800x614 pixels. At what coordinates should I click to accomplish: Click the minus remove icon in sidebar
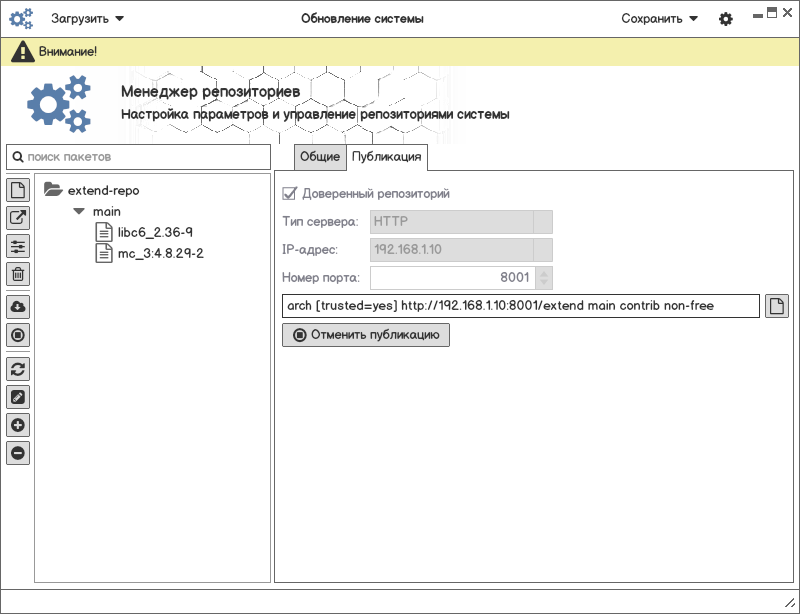(x=18, y=453)
